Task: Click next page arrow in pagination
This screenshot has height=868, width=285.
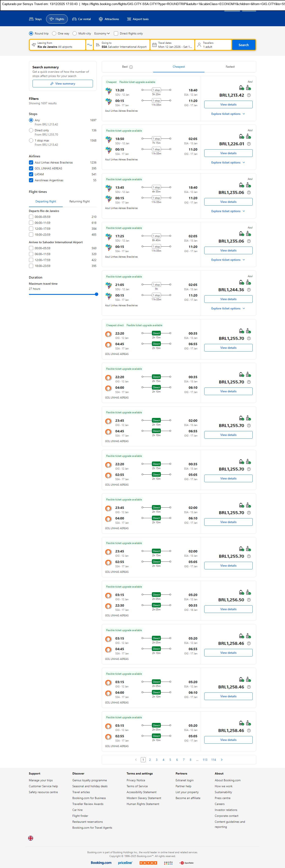Action: pos(222,759)
